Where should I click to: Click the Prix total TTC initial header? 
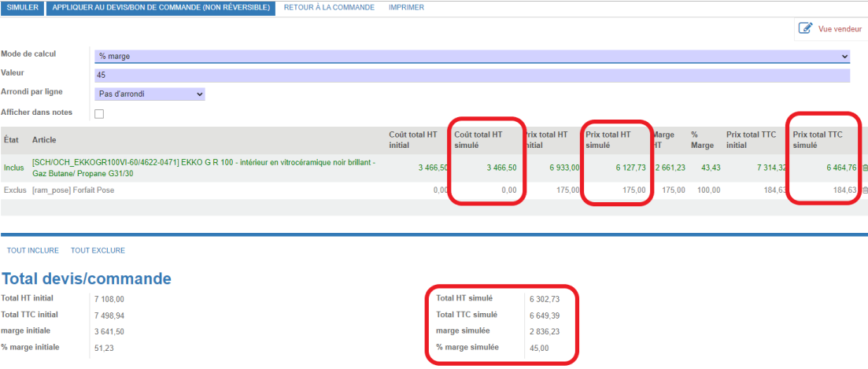(x=751, y=139)
